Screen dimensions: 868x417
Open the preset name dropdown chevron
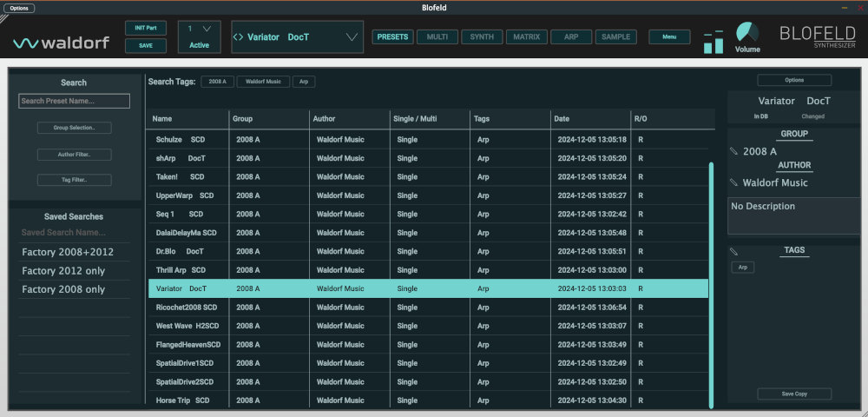[x=352, y=37]
